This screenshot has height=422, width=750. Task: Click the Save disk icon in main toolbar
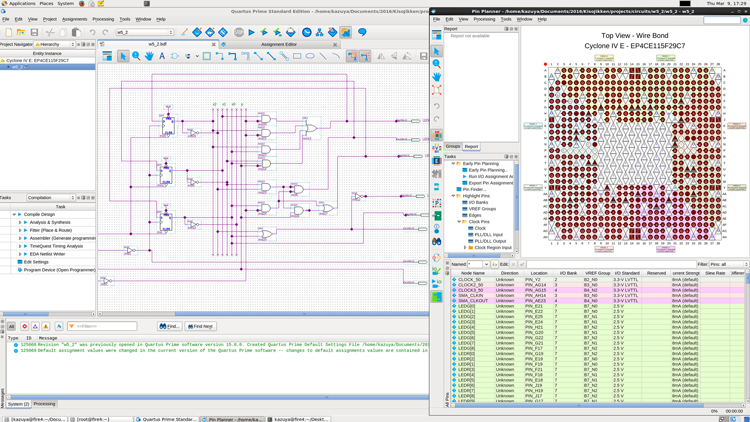click(34, 32)
